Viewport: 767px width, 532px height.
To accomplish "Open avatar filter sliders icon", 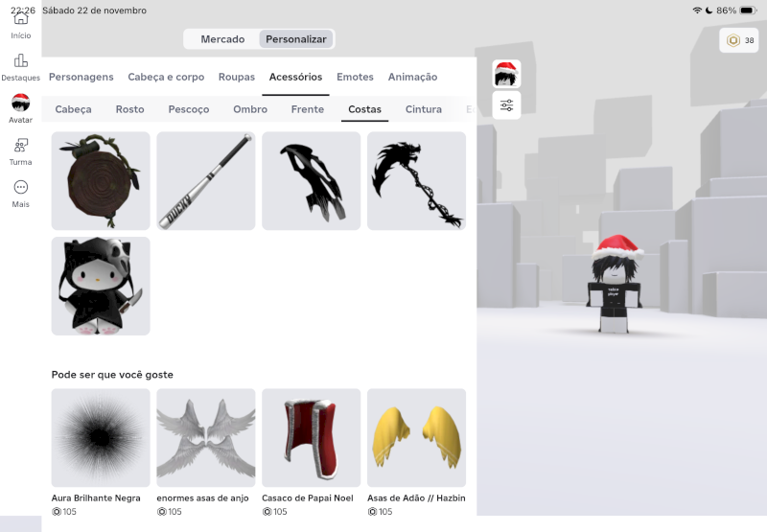I will click(507, 105).
